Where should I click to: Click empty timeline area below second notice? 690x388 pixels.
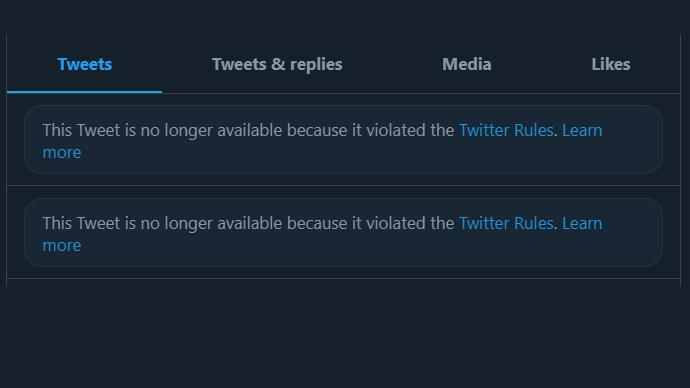point(343,334)
